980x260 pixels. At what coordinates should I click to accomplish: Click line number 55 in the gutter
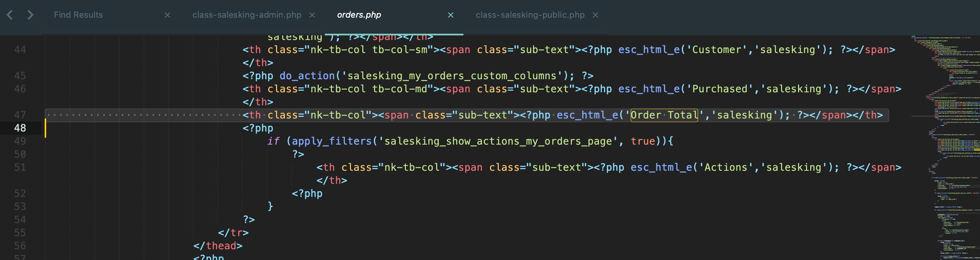tap(20, 233)
